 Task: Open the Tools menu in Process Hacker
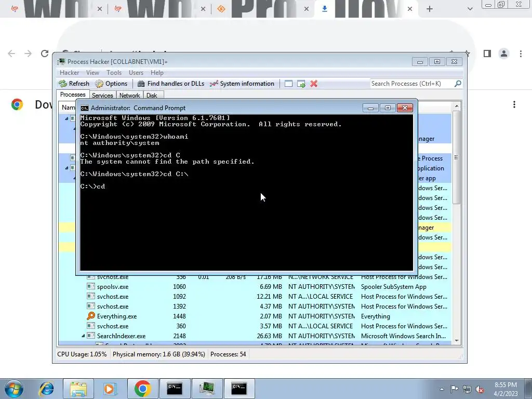[114, 73]
